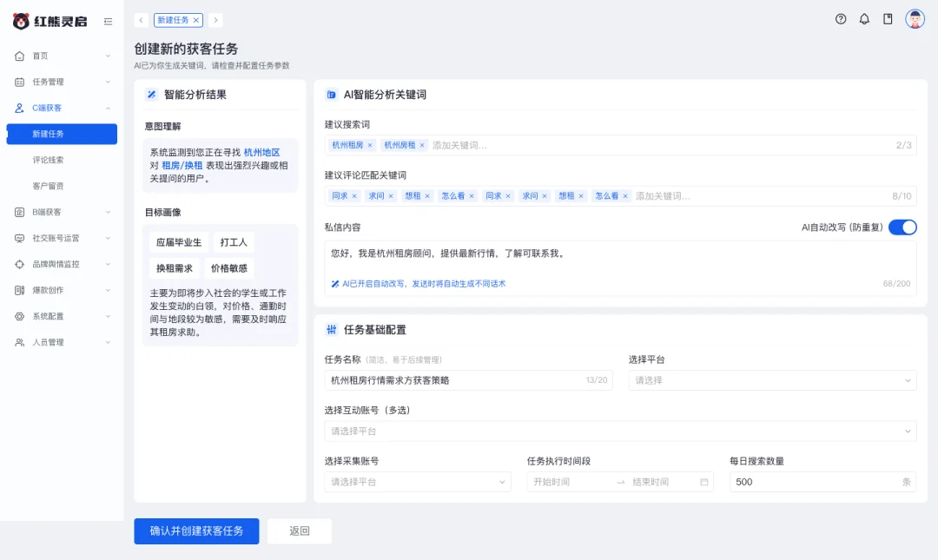Open the 首页 sidebar icon
This screenshot has width=938, height=560.
(21, 56)
